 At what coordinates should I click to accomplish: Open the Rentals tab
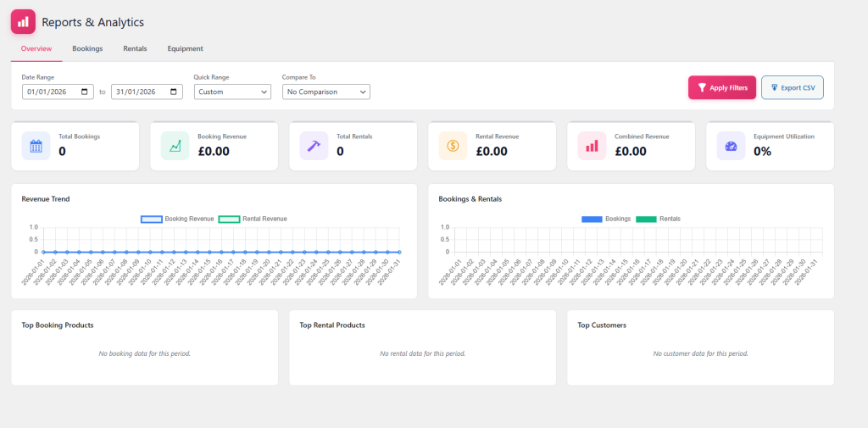(135, 48)
